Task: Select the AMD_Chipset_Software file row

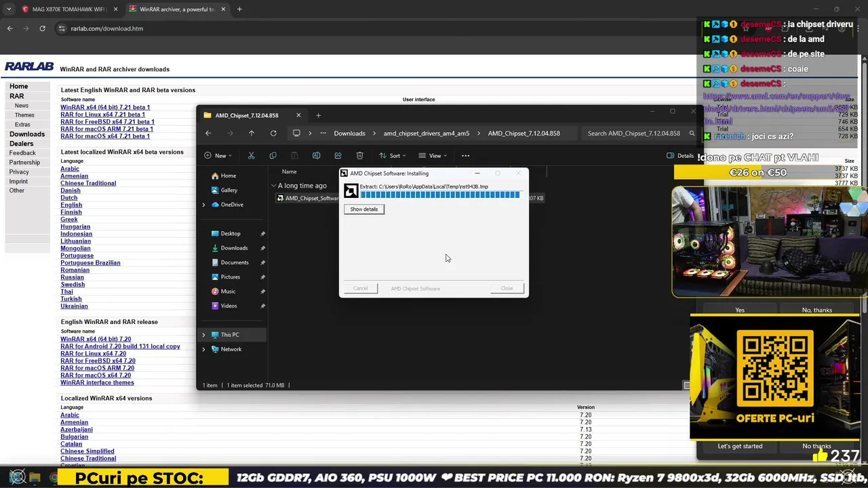Action: 410,198
